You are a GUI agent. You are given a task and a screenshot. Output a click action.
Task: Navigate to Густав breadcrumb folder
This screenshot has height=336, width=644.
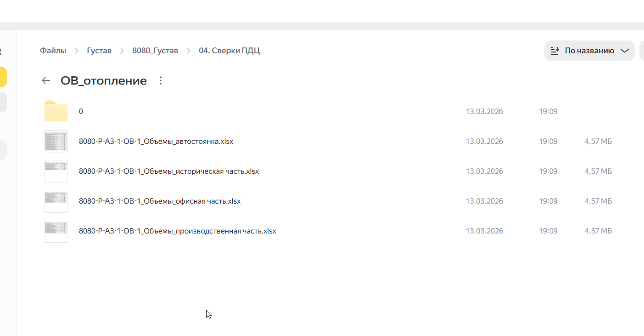pyautogui.click(x=99, y=51)
